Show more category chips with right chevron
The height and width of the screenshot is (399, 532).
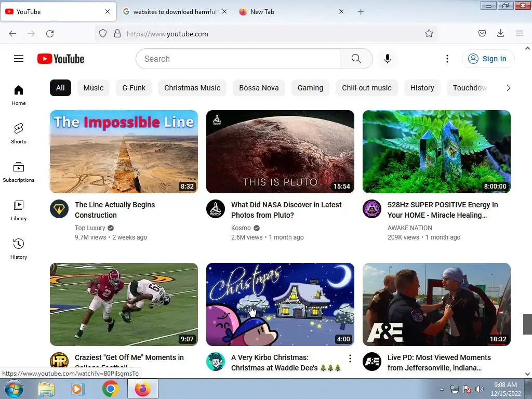pos(508,88)
